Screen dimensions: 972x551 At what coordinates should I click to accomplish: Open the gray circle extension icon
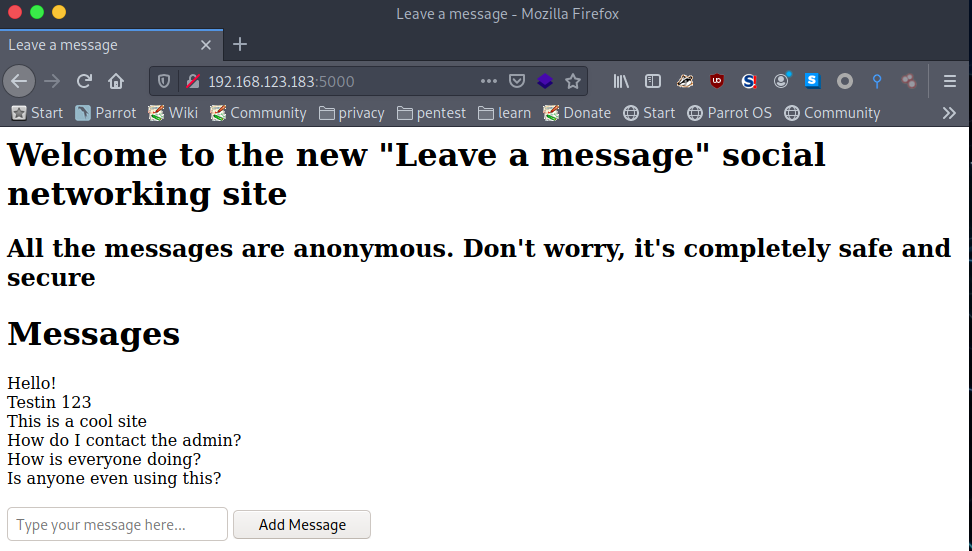click(844, 81)
